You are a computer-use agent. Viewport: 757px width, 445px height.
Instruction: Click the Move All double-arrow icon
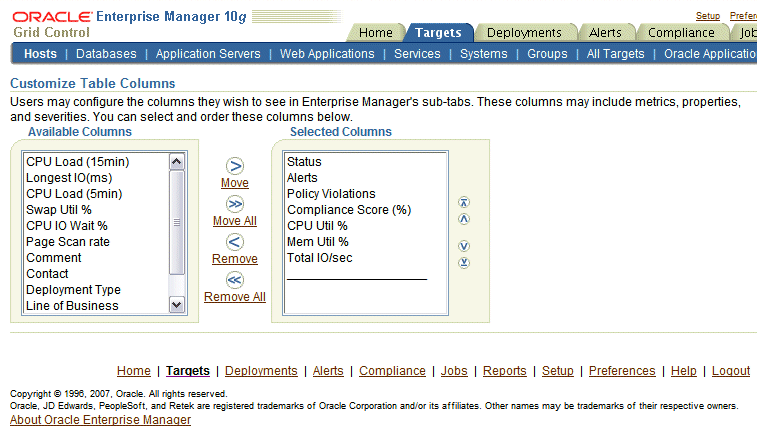tap(235, 204)
